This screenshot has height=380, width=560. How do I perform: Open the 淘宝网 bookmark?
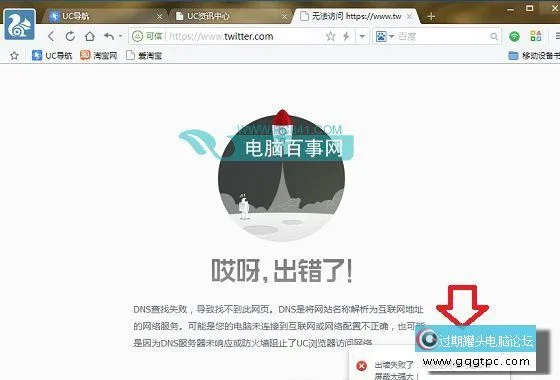99,56
